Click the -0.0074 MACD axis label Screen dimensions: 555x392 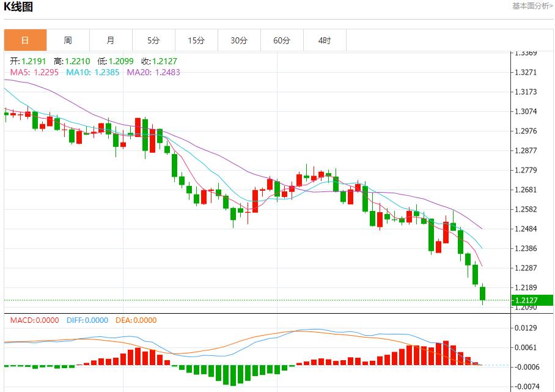[526, 386]
